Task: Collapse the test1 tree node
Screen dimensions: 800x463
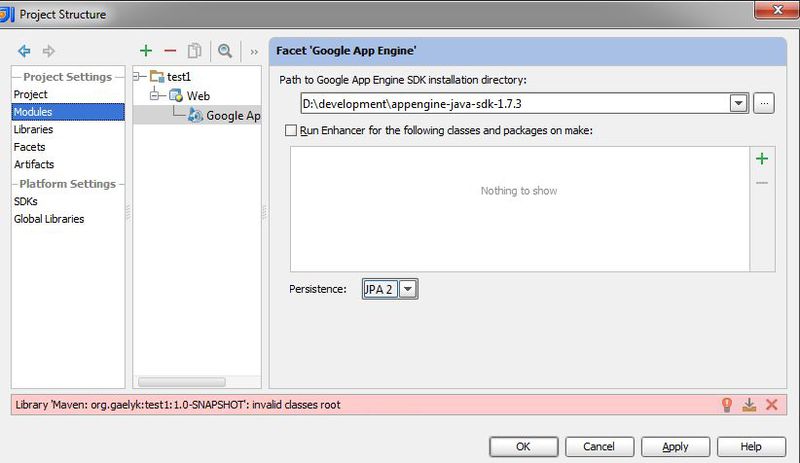Action: (x=137, y=77)
